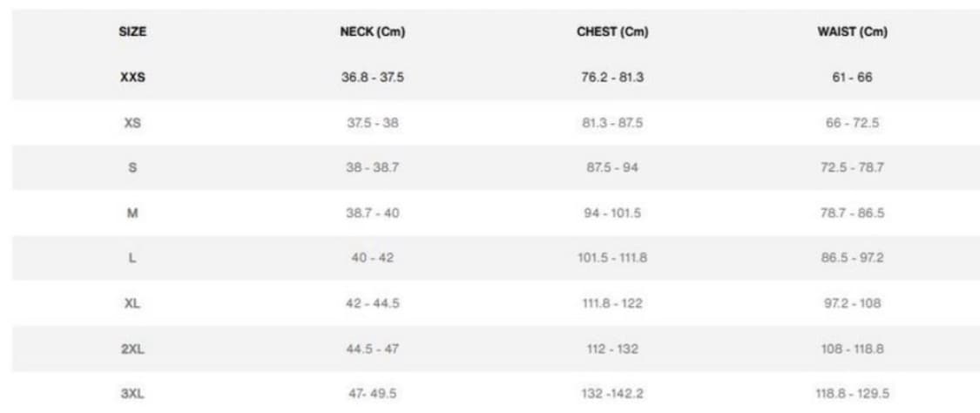Click the WAIST (Cm) column header
Image resolution: width=980 pixels, height=413 pixels.
pyautogui.click(x=853, y=32)
